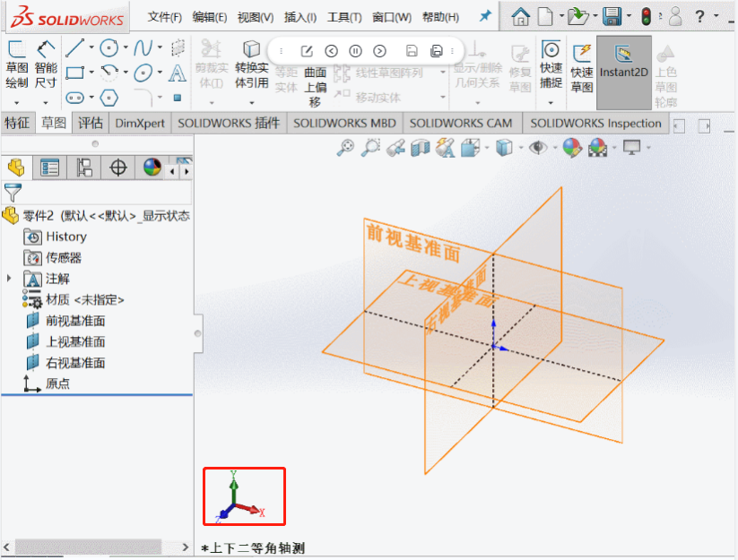The width and height of the screenshot is (738, 560).
Task: Switch to the 特征 (Features) tab
Action: coord(17,123)
